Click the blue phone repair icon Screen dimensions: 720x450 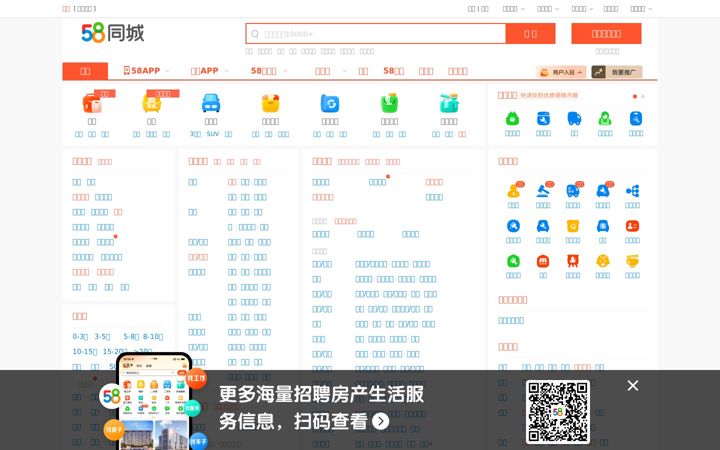click(636, 119)
